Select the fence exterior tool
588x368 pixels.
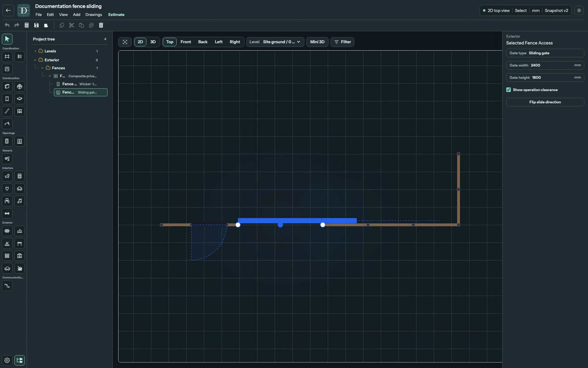(7, 256)
